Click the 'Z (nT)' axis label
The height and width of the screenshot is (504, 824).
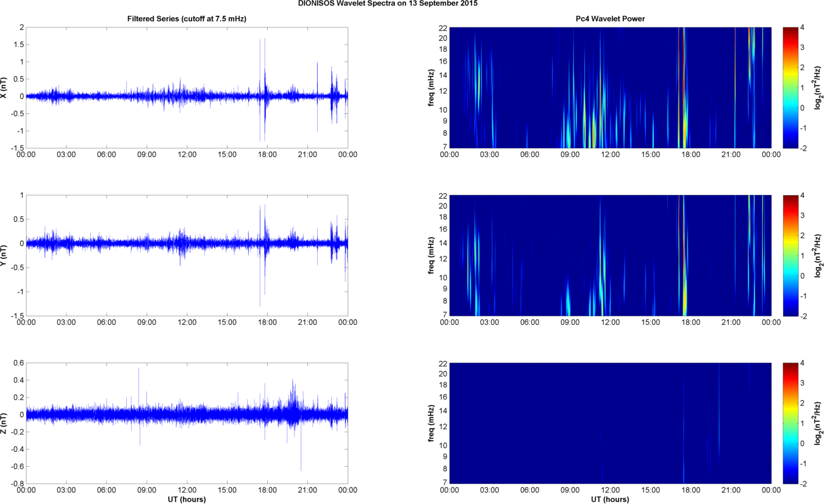(4, 423)
